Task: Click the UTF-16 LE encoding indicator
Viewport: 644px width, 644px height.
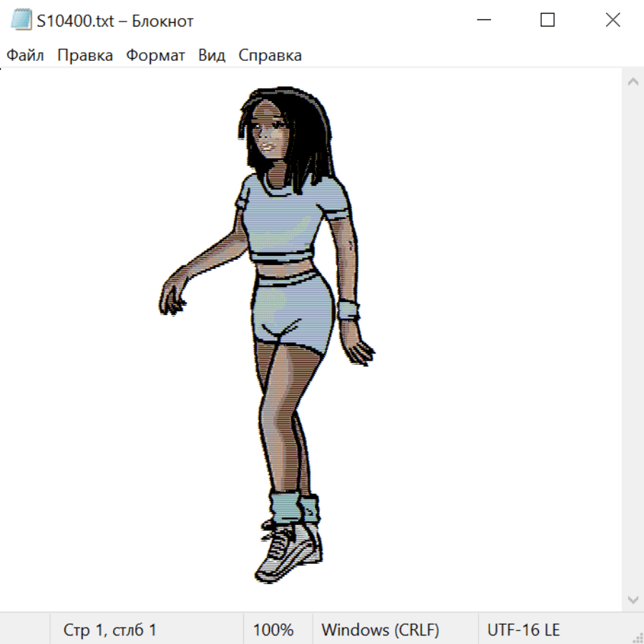Action: click(x=523, y=630)
